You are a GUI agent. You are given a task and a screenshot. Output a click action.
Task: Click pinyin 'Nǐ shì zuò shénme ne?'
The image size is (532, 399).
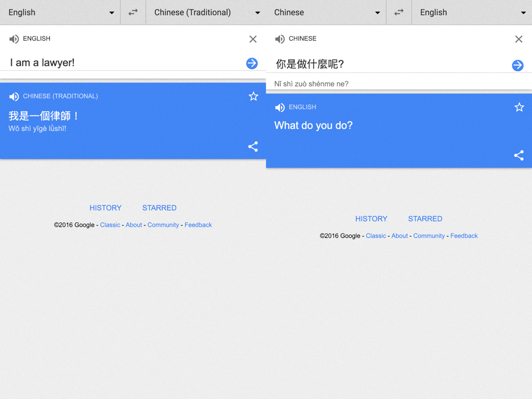pyautogui.click(x=311, y=84)
